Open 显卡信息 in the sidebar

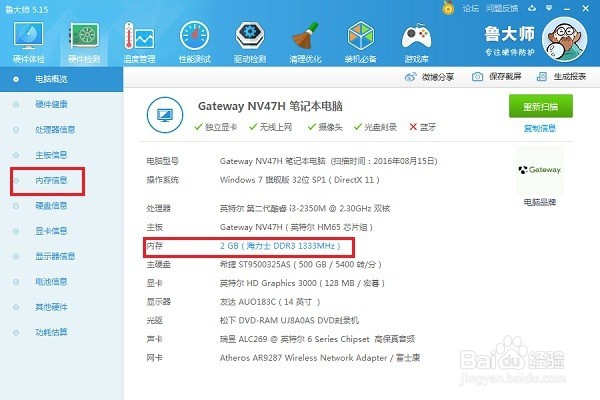[51, 231]
